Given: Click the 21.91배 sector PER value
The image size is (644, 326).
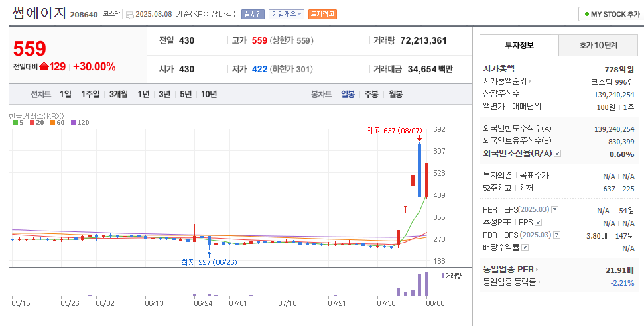Looking at the screenshot, I should [619, 270].
